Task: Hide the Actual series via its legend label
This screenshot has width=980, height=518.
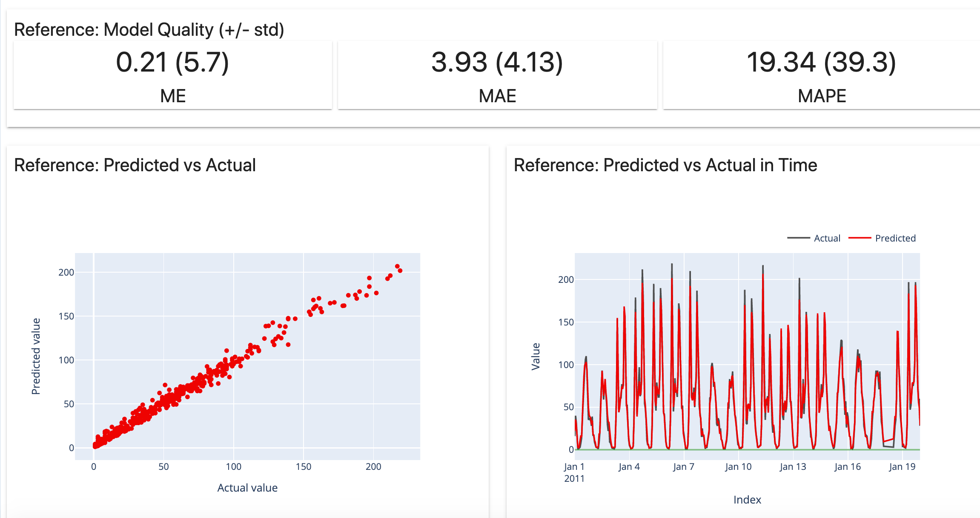Action: point(827,238)
